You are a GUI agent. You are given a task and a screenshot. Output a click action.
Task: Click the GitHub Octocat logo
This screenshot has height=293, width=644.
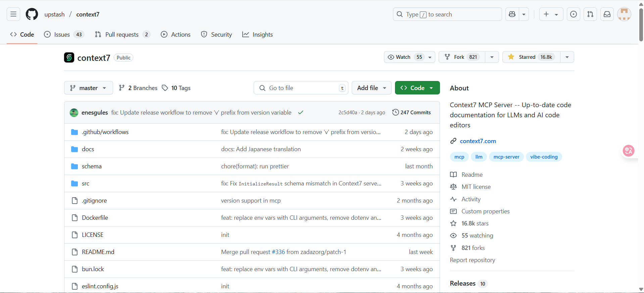[32, 14]
